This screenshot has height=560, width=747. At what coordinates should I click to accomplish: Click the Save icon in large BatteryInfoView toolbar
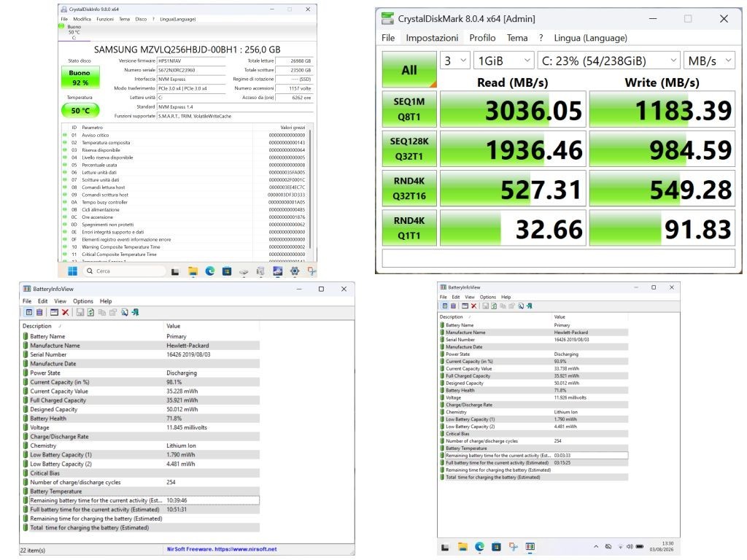pyautogui.click(x=80, y=312)
